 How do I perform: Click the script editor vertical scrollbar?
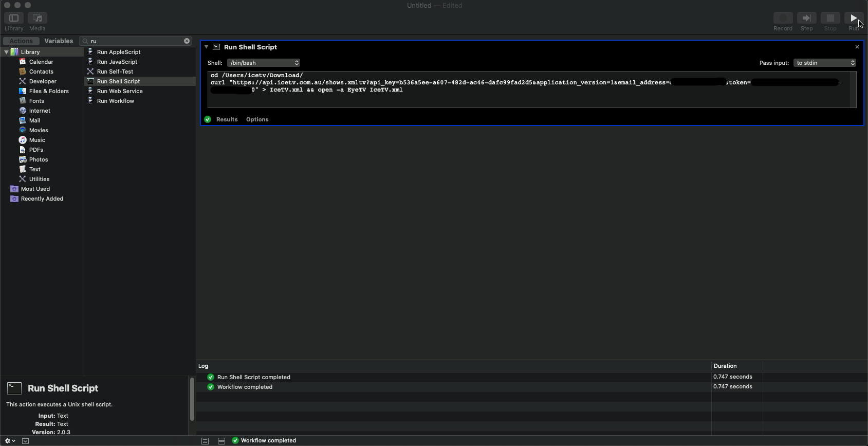pyautogui.click(x=854, y=90)
